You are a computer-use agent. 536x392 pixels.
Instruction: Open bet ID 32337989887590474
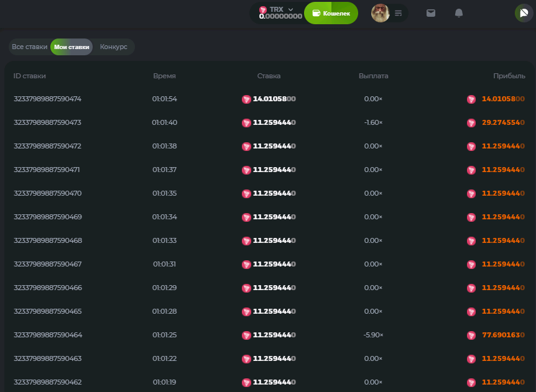coord(47,99)
